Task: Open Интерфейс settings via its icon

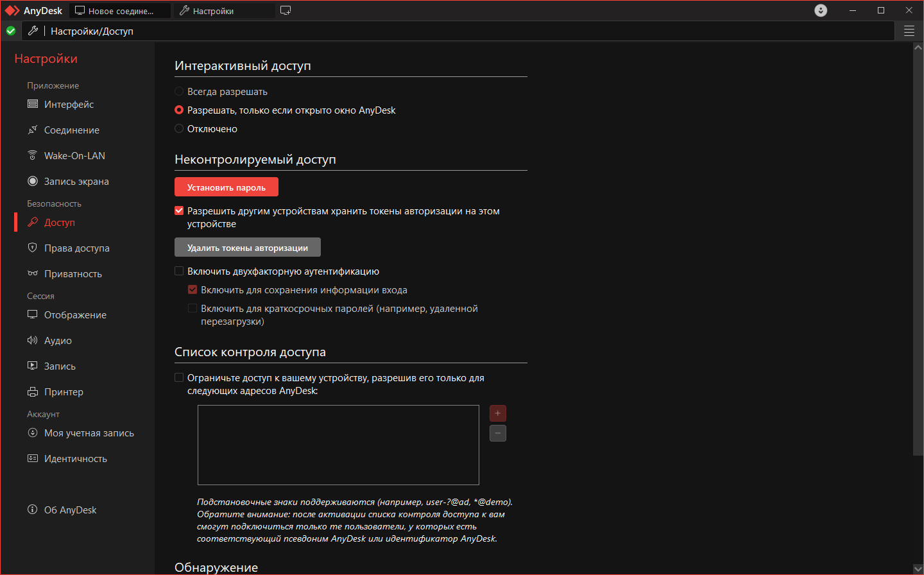Action: 33,104
